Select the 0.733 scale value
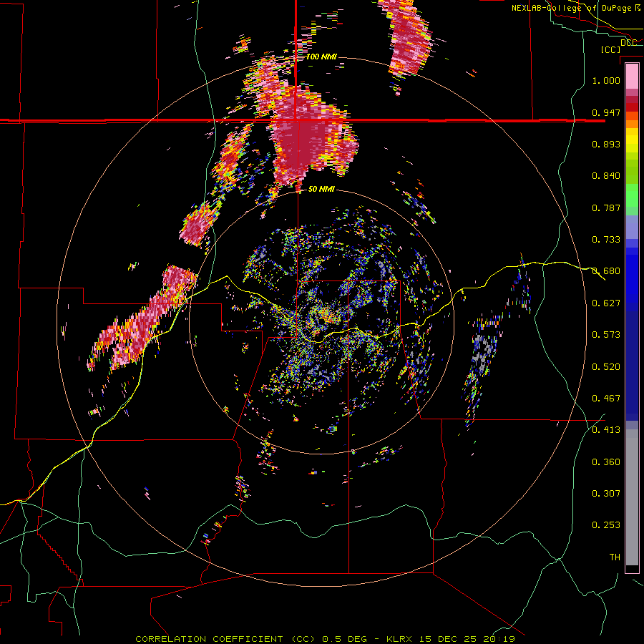Screen dimensions: 644x644 (x=606, y=240)
